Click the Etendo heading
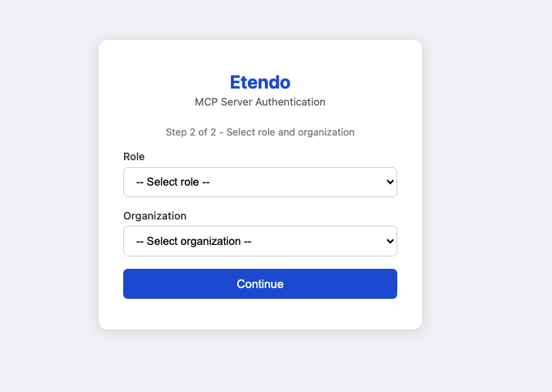 260,82
